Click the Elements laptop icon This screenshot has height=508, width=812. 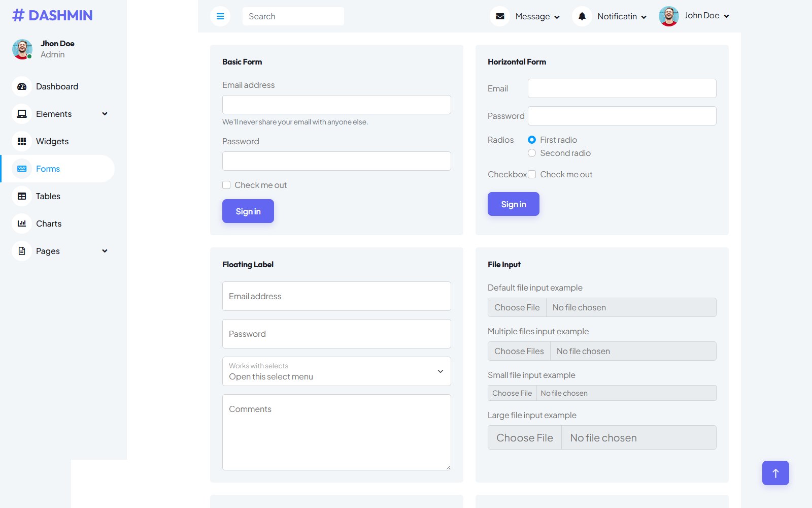coord(22,114)
